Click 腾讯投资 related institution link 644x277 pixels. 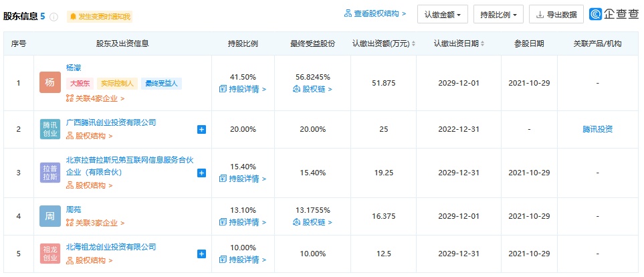pyautogui.click(x=597, y=129)
